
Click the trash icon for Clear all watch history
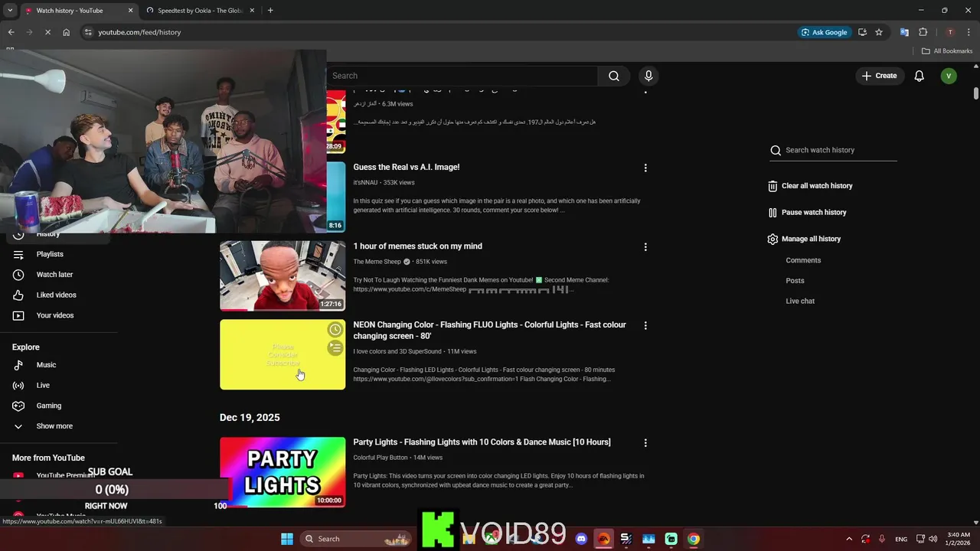773,186
